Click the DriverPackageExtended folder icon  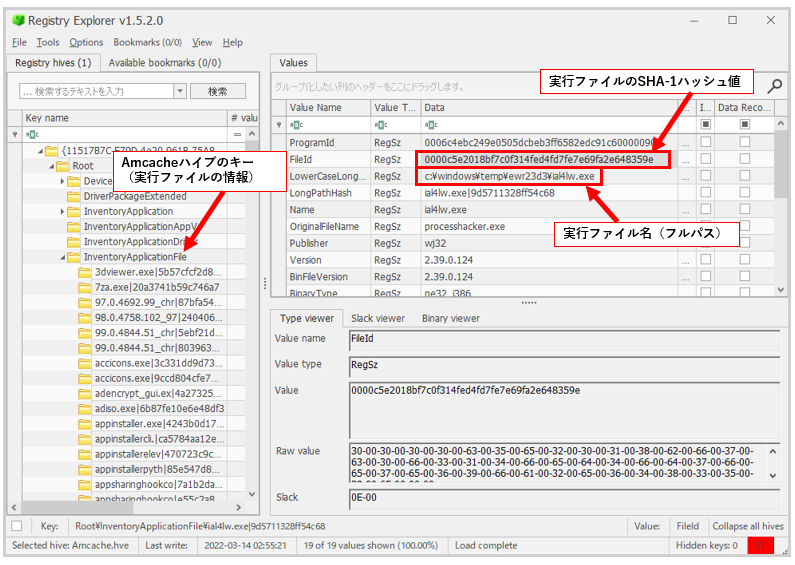pos(74,196)
